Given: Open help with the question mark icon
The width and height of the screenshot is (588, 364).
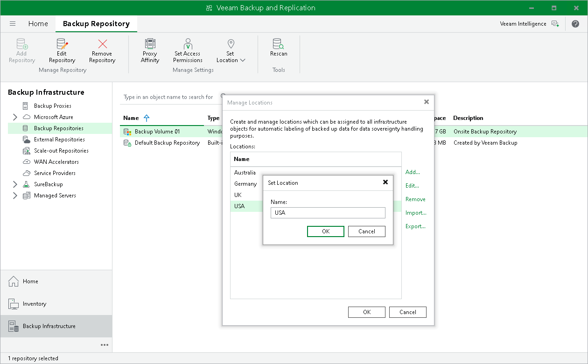Looking at the screenshot, I should coord(575,23).
